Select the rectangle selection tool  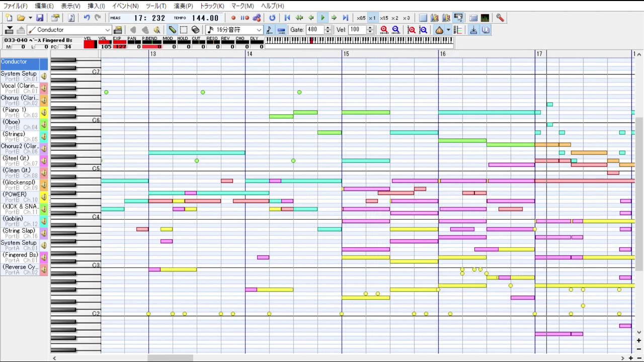point(184,30)
